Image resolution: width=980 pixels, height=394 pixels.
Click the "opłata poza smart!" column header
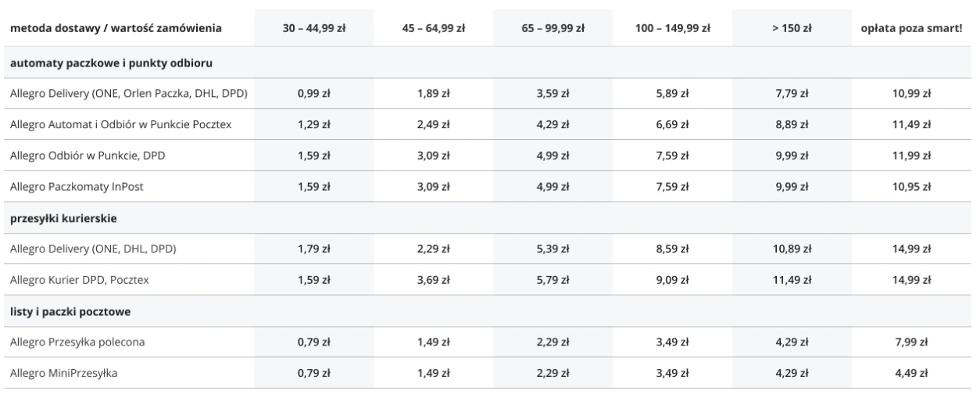[x=911, y=29]
